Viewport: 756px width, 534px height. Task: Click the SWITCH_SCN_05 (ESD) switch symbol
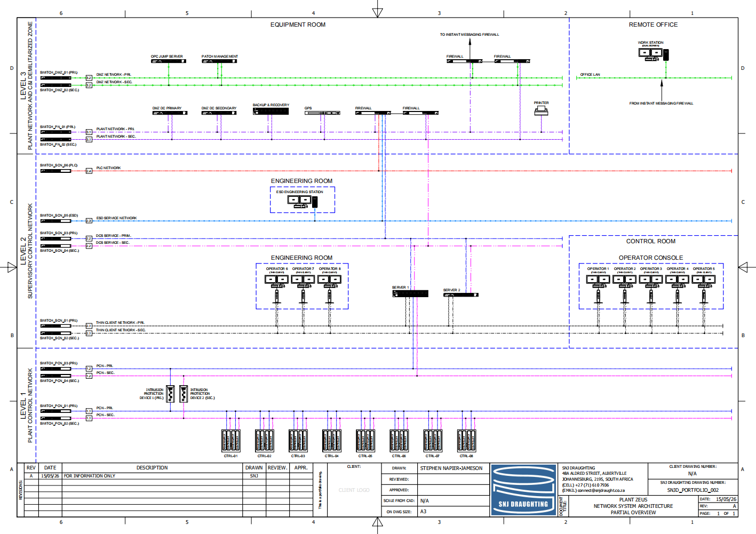[x=55, y=220]
